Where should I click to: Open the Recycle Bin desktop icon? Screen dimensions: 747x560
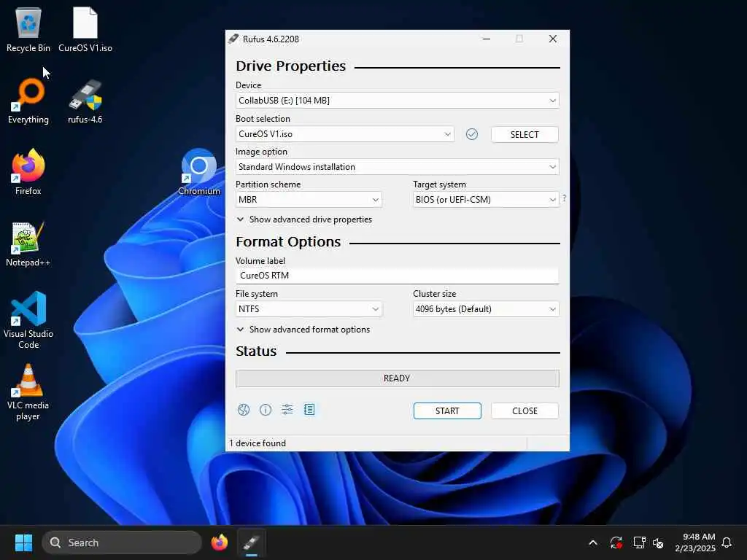coord(28,29)
